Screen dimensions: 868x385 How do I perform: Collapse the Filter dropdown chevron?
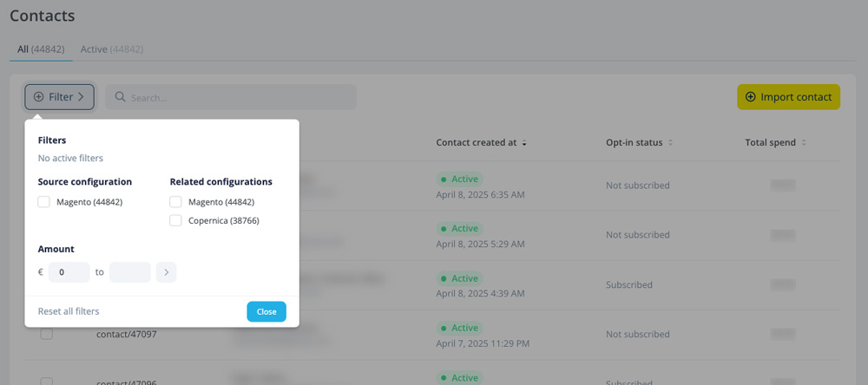[x=81, y=97]
